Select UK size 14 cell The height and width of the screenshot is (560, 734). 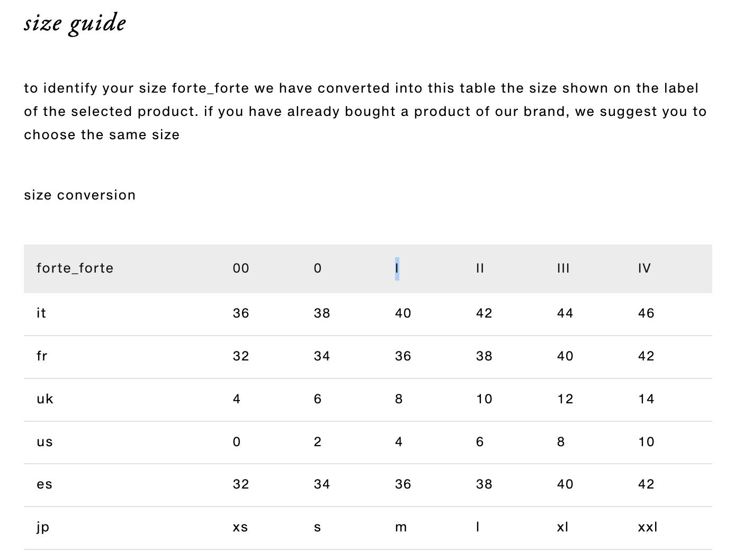(647, 399)
